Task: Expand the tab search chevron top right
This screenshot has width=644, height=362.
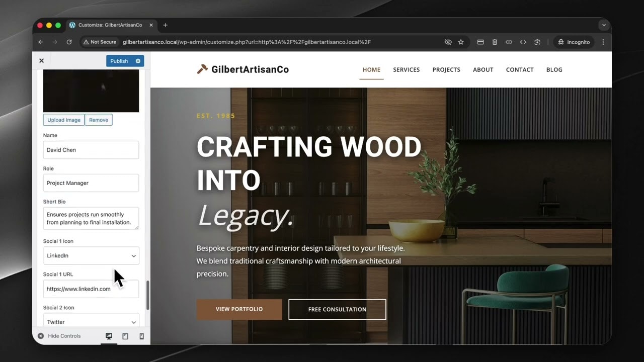Action: pos(604,25)
